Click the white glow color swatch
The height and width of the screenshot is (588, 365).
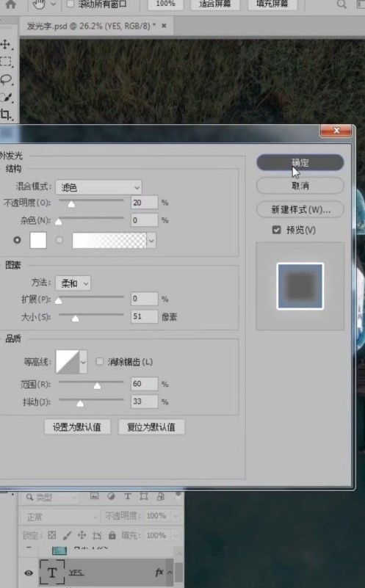click(x=38, y=240)
